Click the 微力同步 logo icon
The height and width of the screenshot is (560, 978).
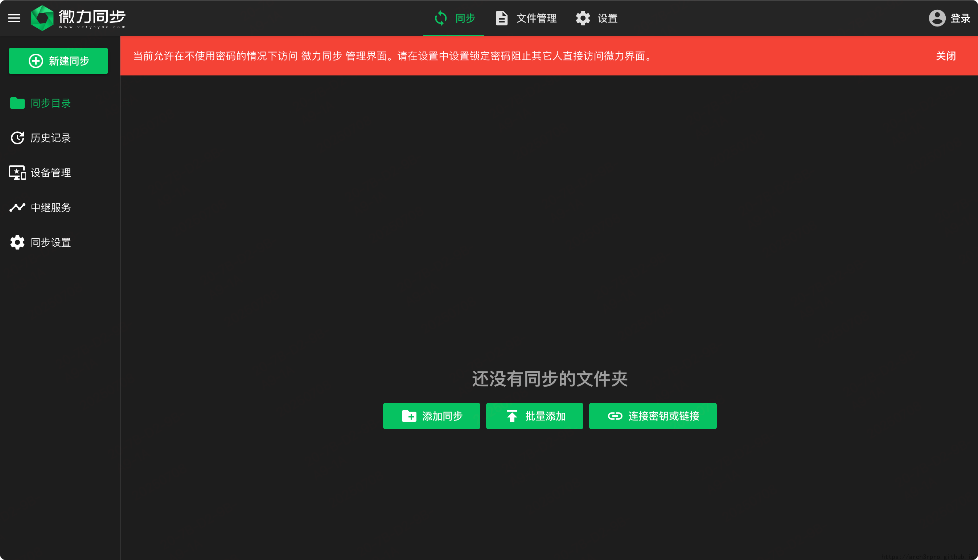[42, 18]
